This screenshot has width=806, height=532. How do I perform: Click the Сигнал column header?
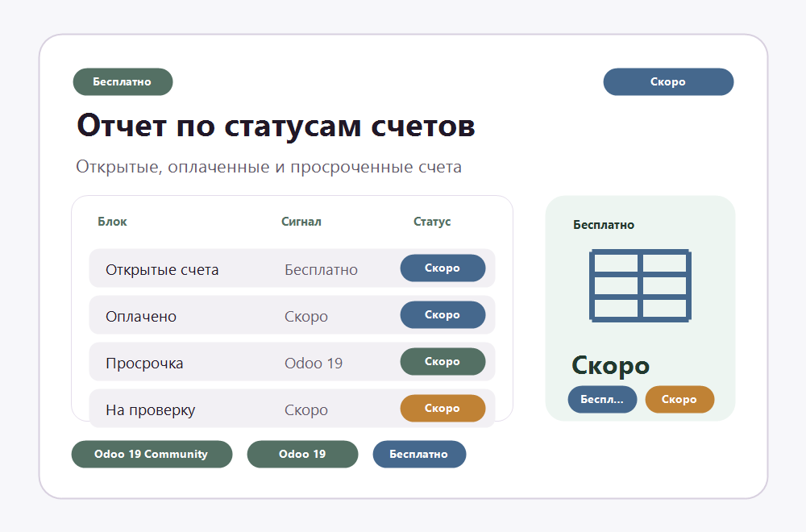301,222
